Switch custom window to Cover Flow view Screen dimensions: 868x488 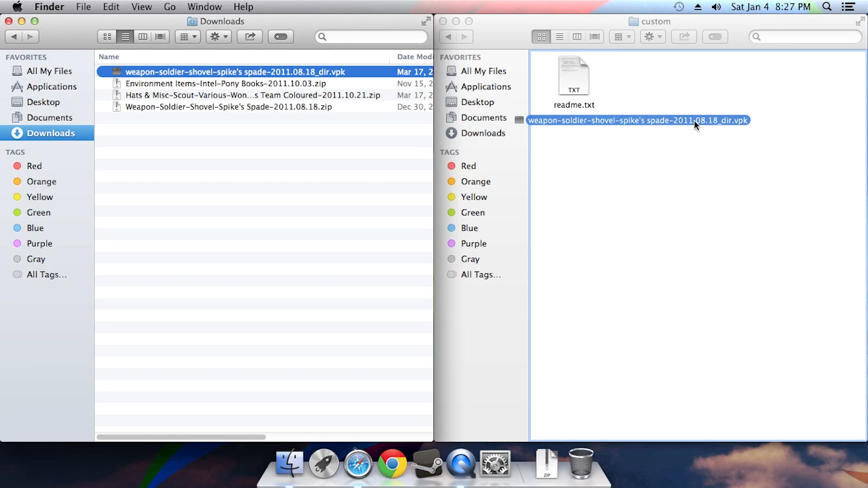click(x=594, y=37)
